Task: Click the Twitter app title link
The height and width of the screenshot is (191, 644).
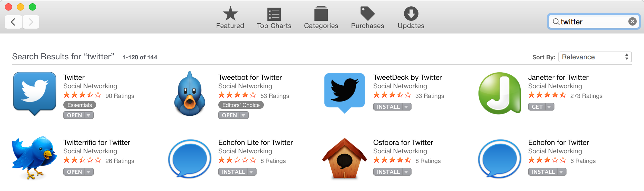Action: [x=74, y=77]
